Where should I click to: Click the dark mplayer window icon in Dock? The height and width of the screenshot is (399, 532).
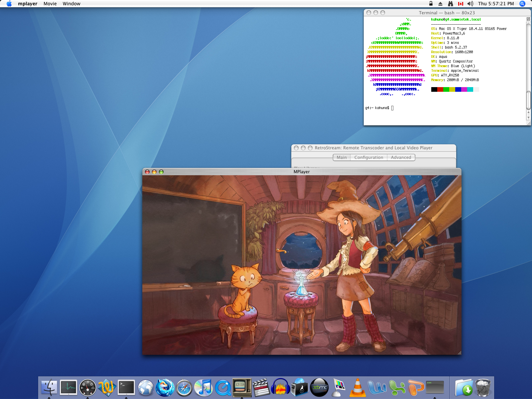coord(435,387)
